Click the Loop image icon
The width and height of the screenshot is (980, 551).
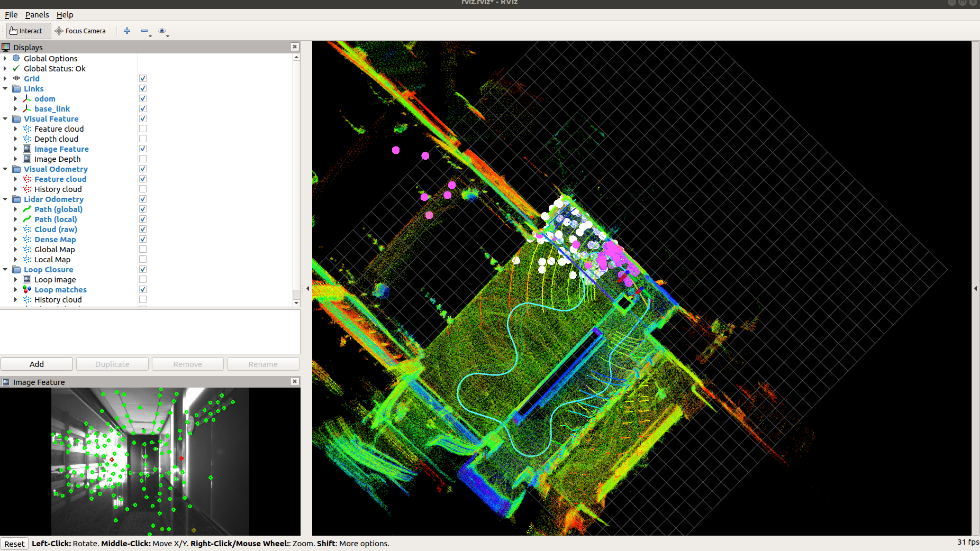(x=27, y=279)
